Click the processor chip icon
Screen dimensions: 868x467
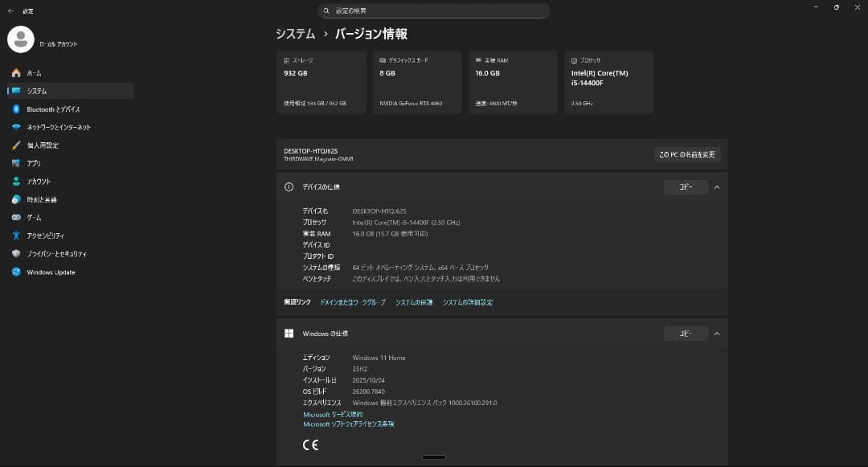tap(574, 60)
